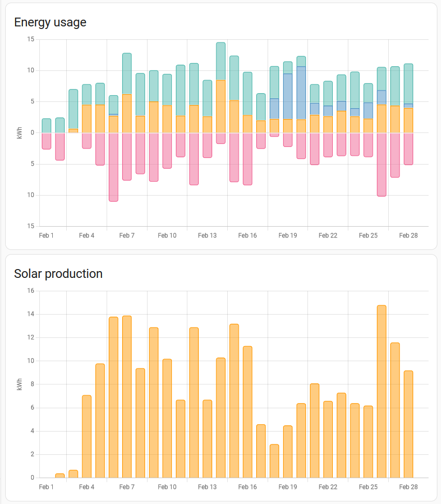Click the blue battery segment on Feb 19
The width and height of the screenshot is (441, 504).
288,96
